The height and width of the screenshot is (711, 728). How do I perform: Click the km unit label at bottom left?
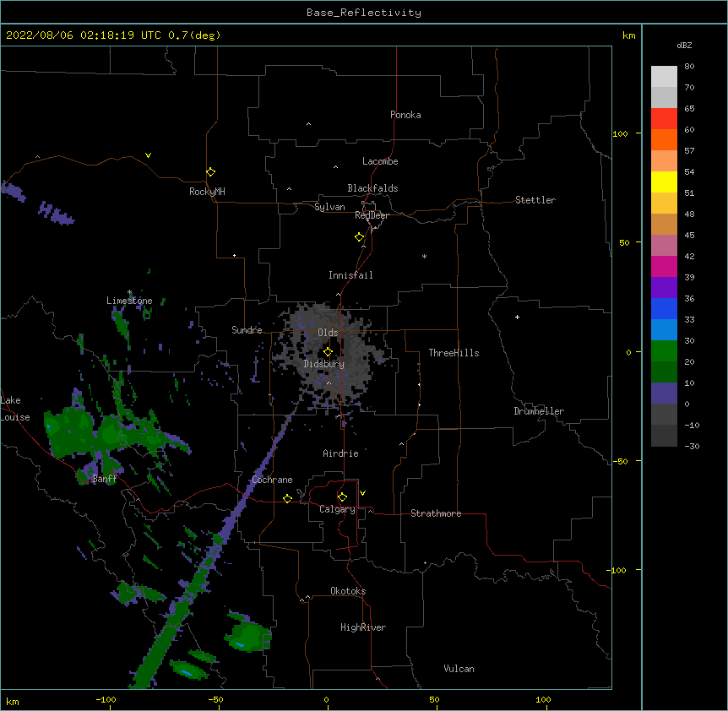(x=12, y=701)
